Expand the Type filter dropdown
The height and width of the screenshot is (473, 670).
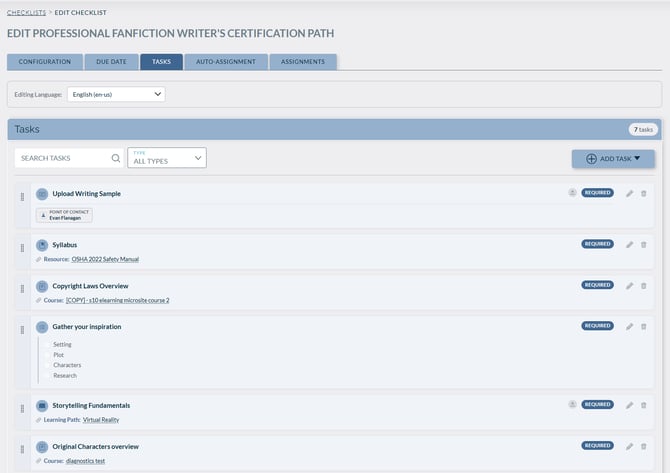tap(166, 158)
